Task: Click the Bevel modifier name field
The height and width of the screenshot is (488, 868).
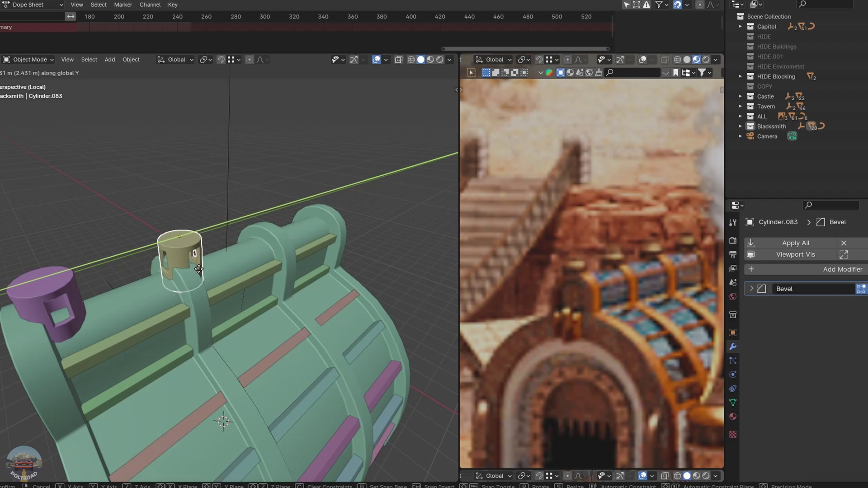Action: [x=814, y=289]
